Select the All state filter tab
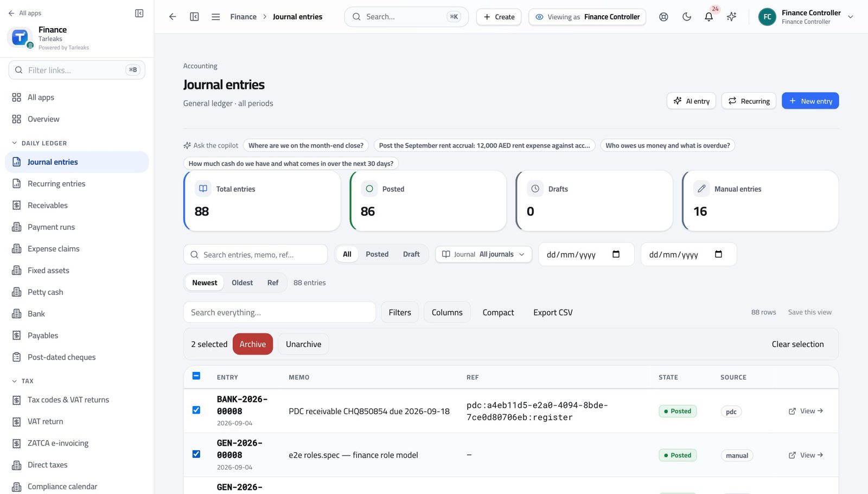Image resolution: width=868 pixels, height=494 pixels. (x=347, y=254)
